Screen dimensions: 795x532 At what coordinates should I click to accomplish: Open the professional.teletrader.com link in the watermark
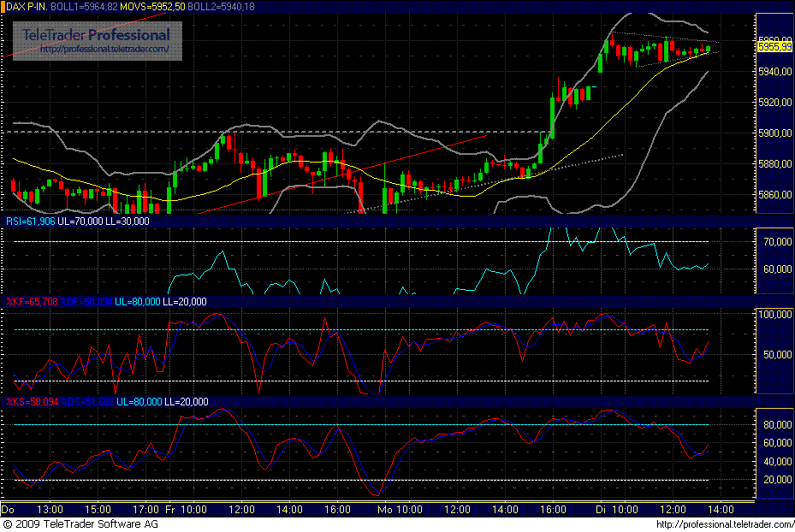(104, 49)
